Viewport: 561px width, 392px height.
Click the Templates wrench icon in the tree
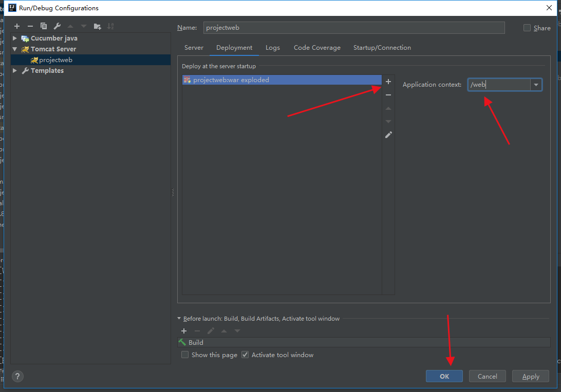tap(25, 71)
